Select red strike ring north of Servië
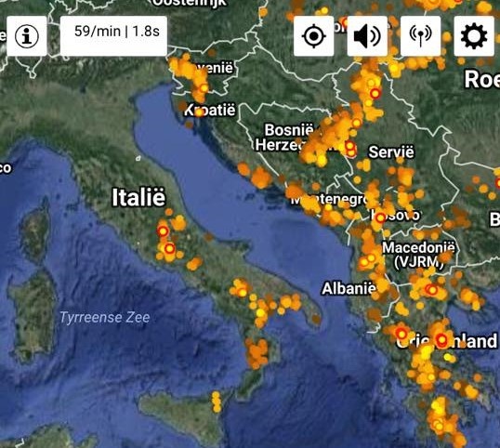The image size is (500, 448). tap(375, 94)
